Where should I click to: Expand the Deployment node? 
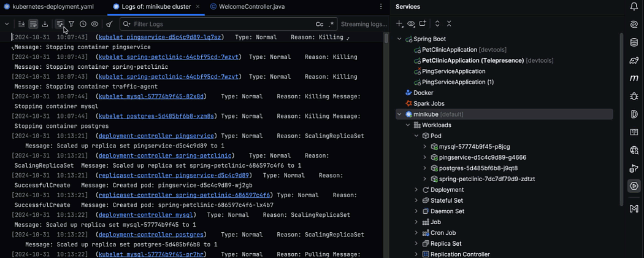416,190
